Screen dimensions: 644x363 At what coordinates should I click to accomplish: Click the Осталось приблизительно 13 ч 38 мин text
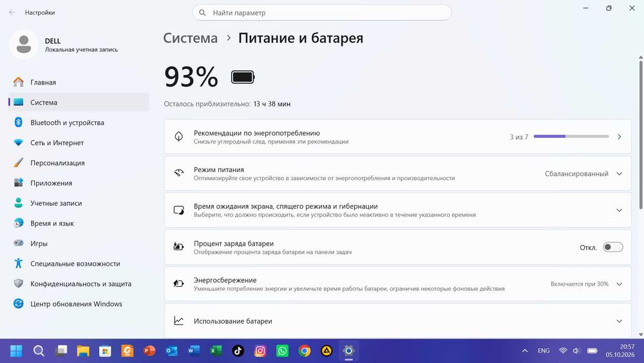click(227, 104)
